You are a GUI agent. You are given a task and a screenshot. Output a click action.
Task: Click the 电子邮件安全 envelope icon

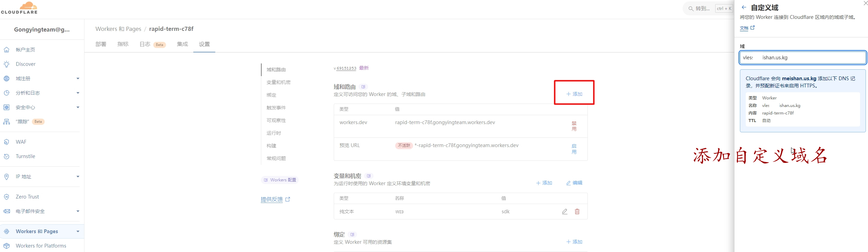7,211
